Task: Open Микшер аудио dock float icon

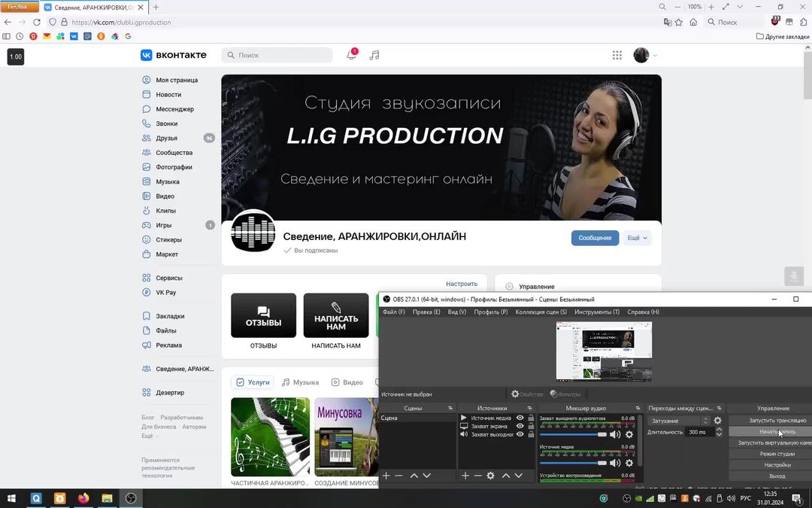Action: tap(638, 409)
